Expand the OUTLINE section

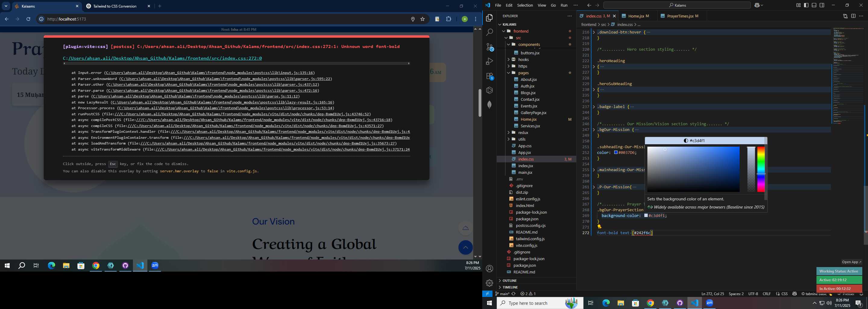coord(509,281)
